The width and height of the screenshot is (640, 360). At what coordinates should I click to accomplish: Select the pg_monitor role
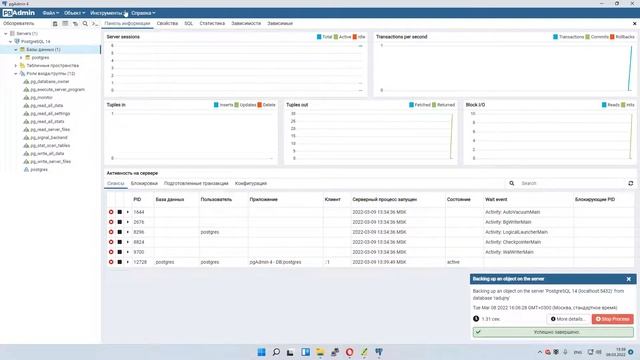42,98
